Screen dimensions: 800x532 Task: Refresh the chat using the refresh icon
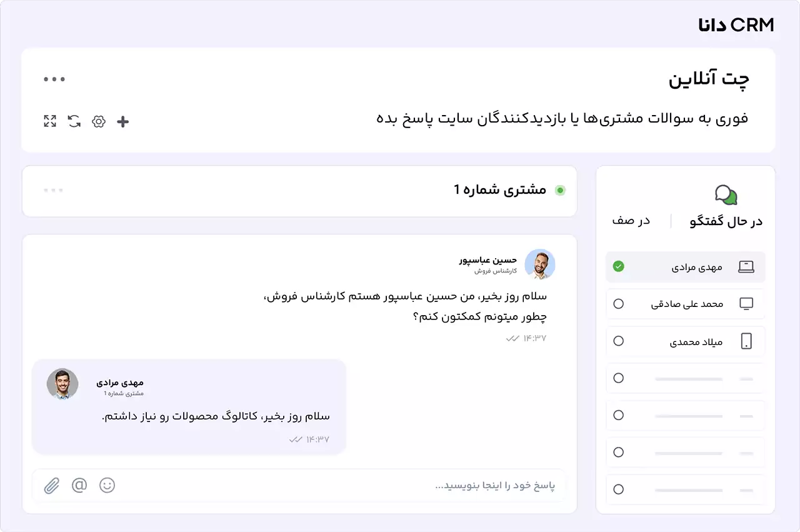point(74,121)
